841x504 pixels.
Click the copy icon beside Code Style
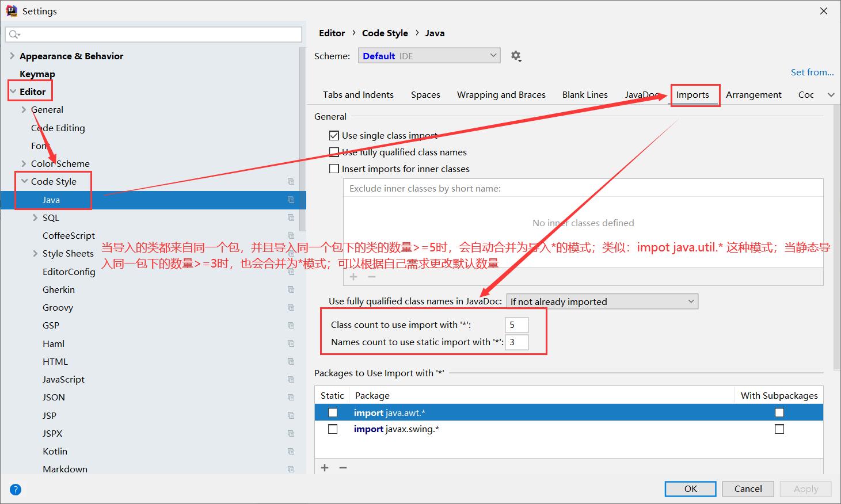coord(291,181)
